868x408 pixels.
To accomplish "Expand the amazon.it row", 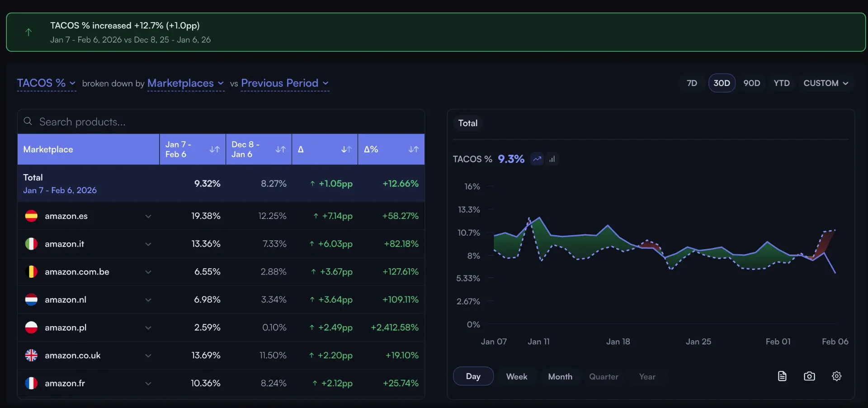I will pos(148,244).
